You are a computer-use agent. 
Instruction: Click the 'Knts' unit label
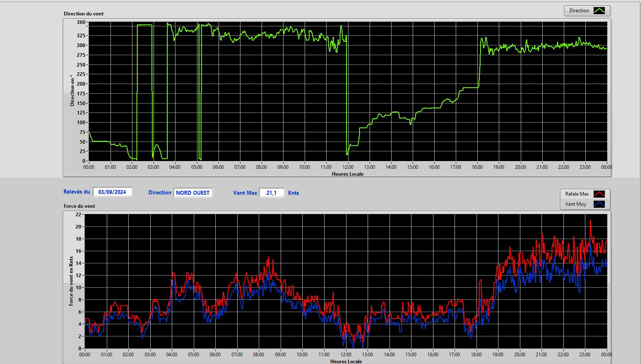(293, 193)
